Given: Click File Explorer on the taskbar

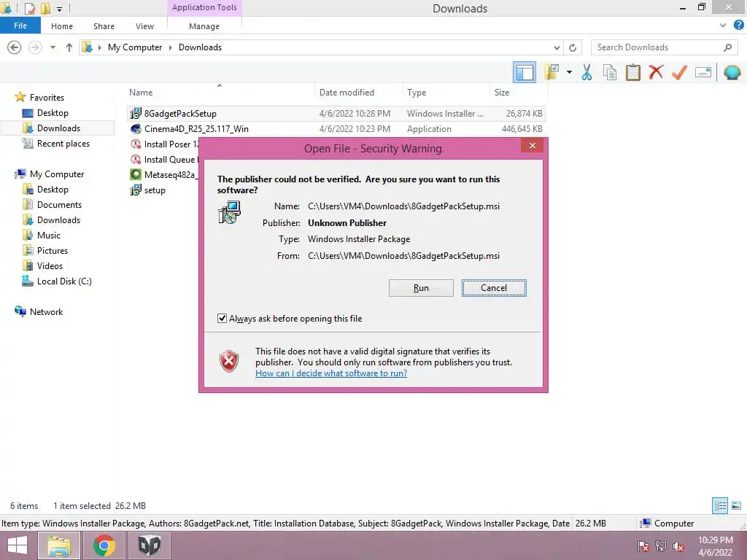Looking at the screenshot, I should tap(58, 545).
